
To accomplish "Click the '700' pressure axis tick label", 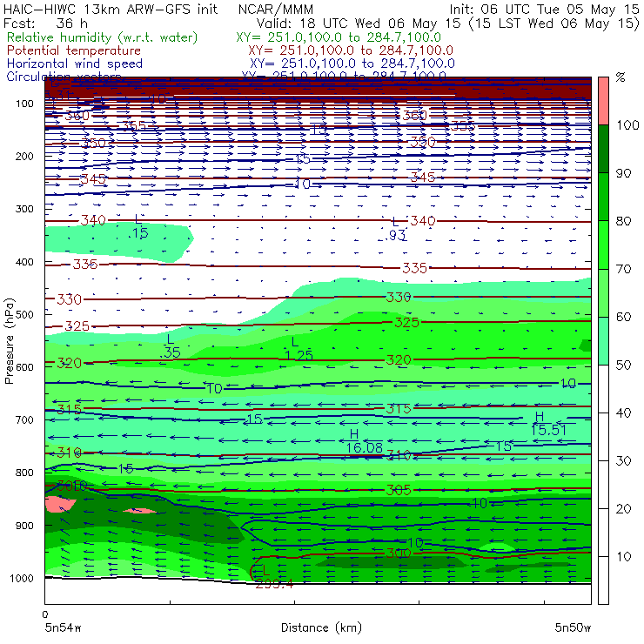I will (24, 419).
